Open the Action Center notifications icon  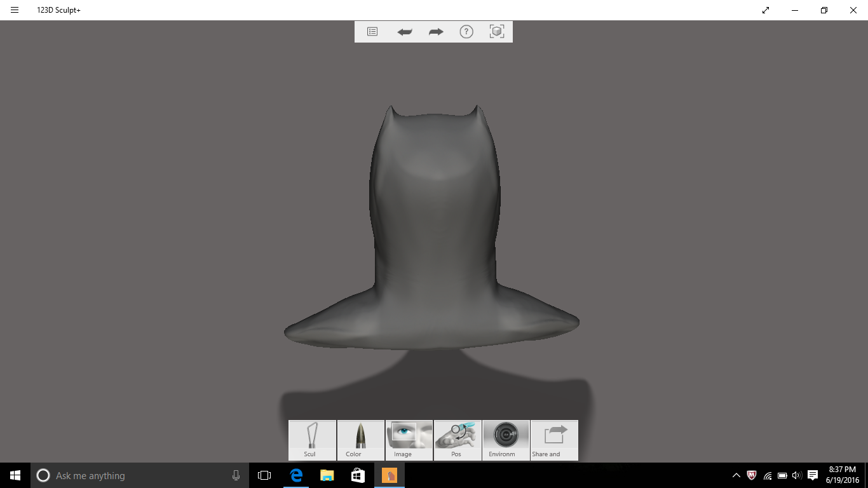pos(813,475)
